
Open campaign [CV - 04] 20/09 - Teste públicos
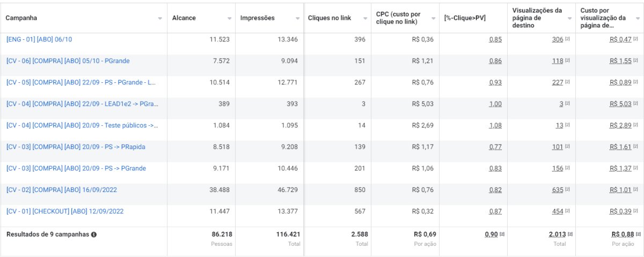(x=82, y=126)
